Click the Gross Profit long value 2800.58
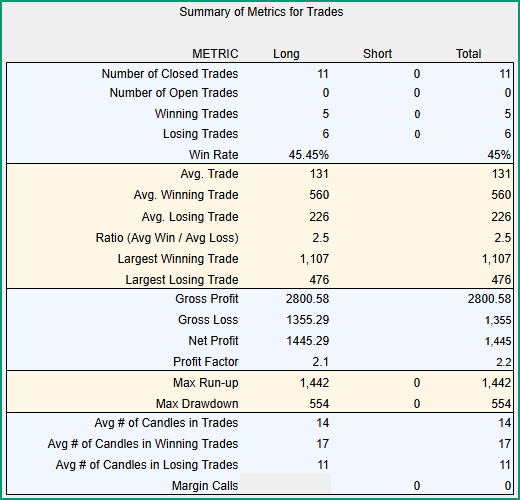Viewport: 520px width, 500px height. click(x=307, y=299)
